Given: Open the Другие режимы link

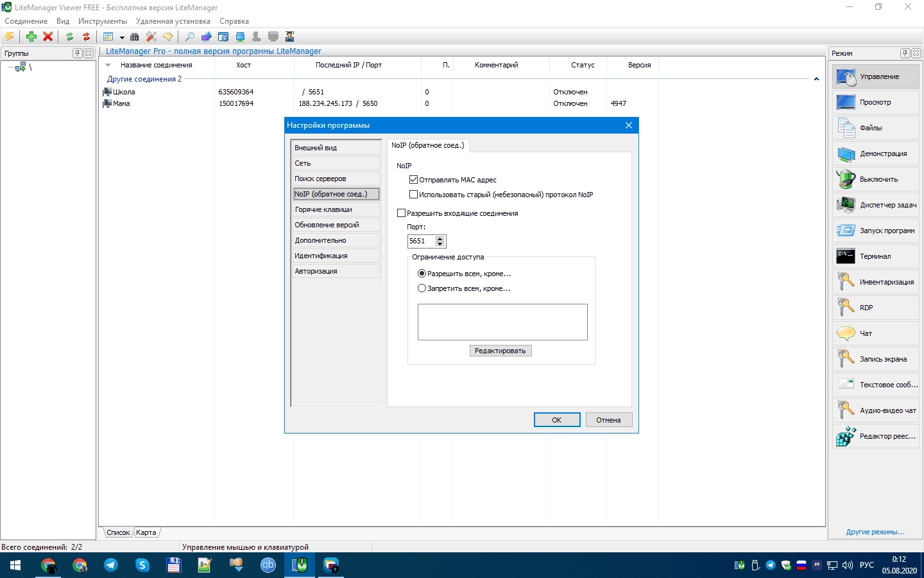Looking at the screenshot, I should click(x=875, y=532).
